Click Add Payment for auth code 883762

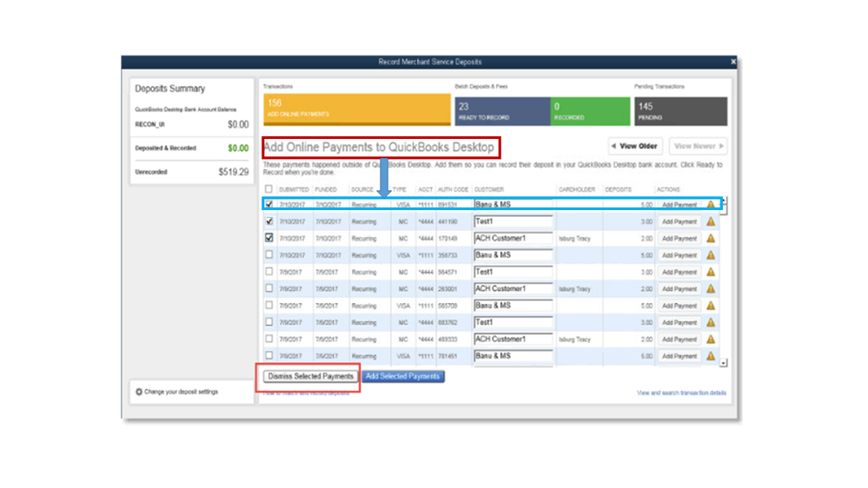click(x=679, y=322)
